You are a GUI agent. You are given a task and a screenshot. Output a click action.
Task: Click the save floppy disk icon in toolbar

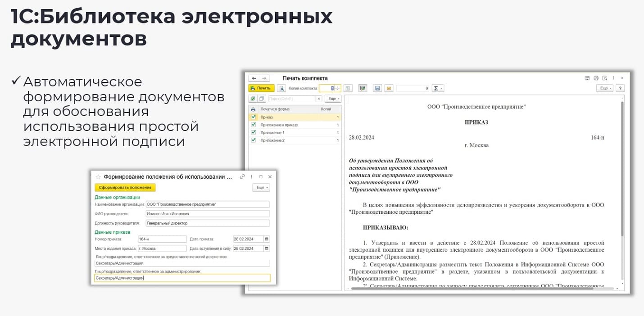click(x=377, y=88)
